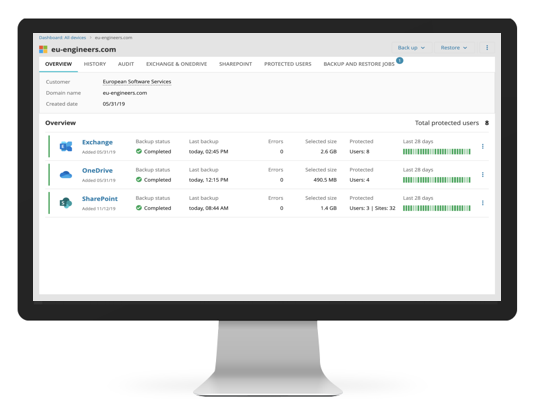The image size is (533, 410).
Task: Open the Backup and Restore Jobs tab
Action: coord(359,64)
